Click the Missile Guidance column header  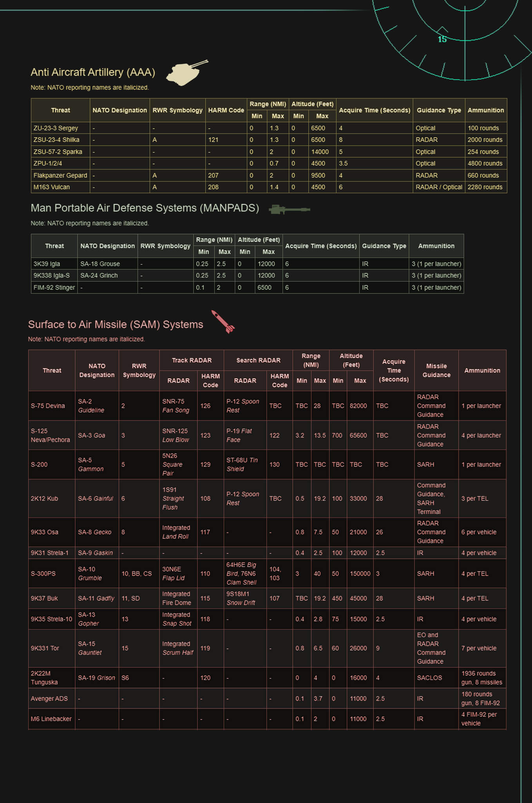[x=436, y=371]
